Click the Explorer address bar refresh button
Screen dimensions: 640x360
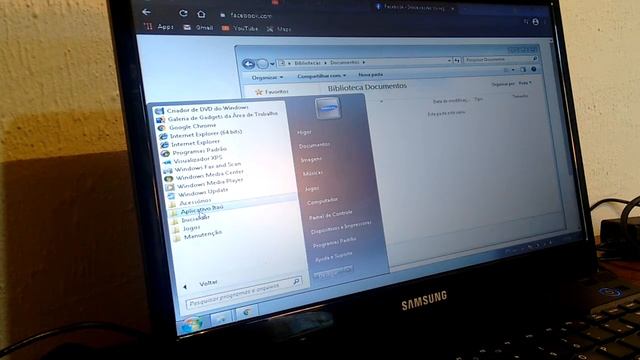point(456,60)
